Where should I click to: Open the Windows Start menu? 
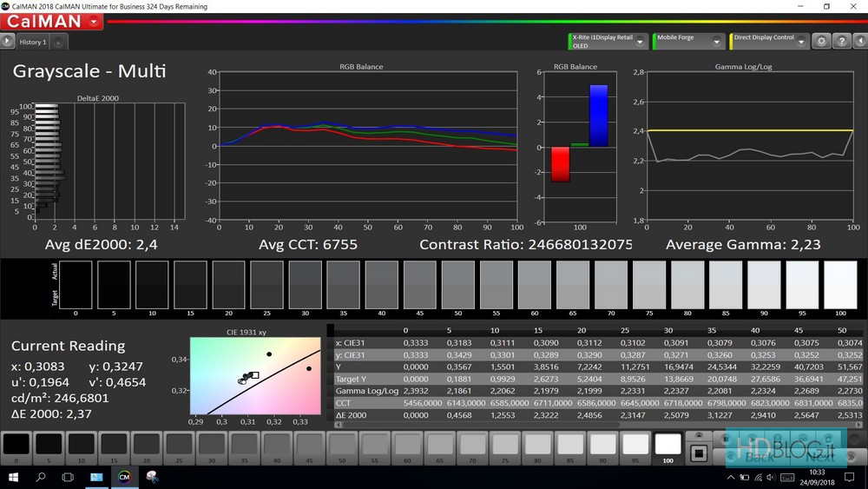tap(14, 477)
